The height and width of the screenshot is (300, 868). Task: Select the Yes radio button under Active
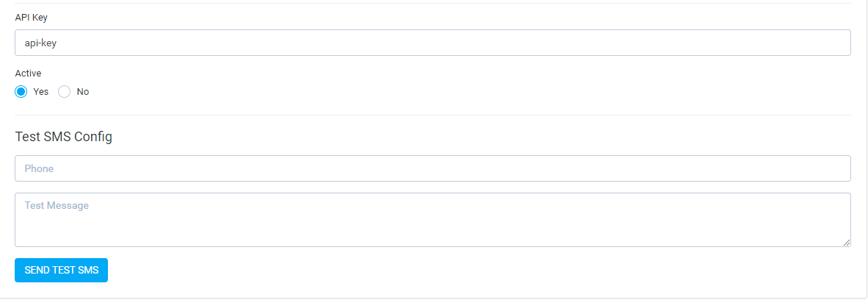pos(21,91)
